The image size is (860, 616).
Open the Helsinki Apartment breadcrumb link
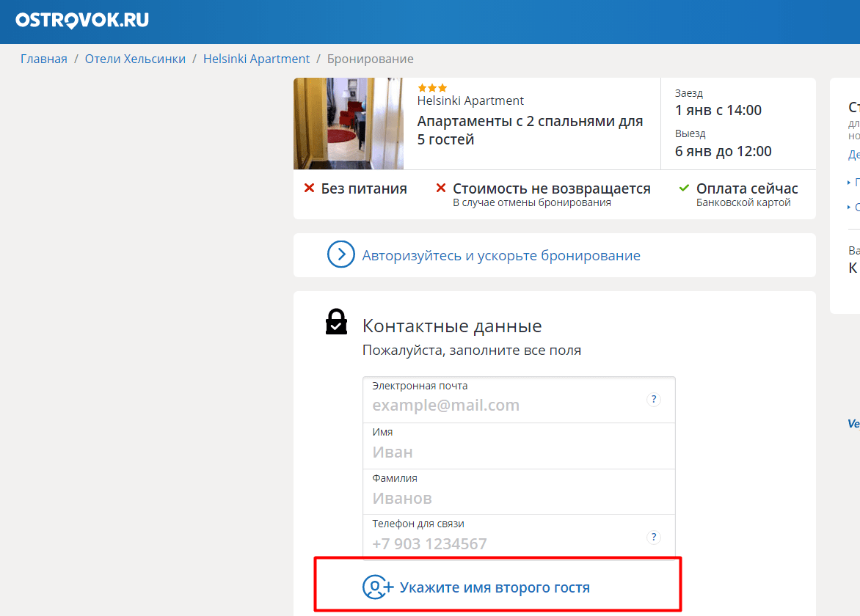click(256, 59)
